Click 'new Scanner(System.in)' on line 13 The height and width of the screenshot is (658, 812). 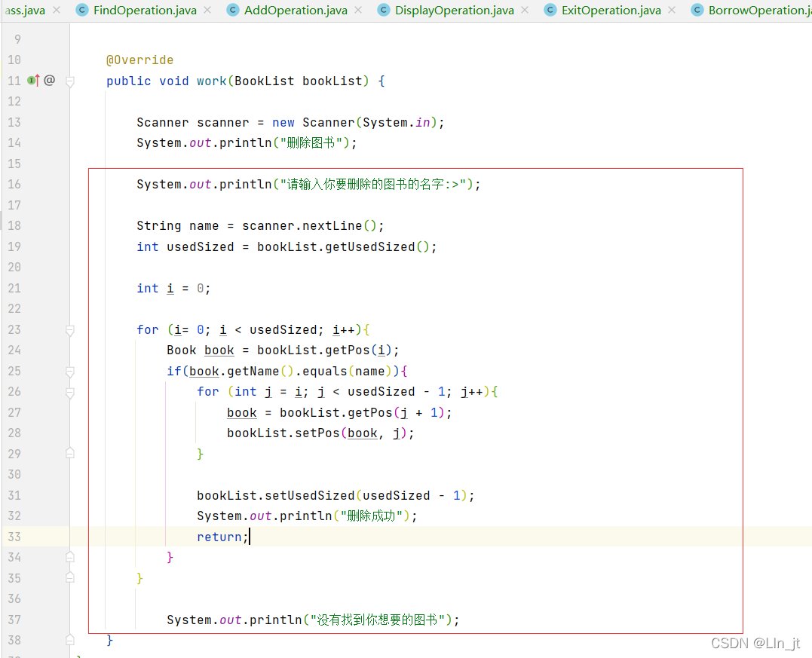(355, 123)
